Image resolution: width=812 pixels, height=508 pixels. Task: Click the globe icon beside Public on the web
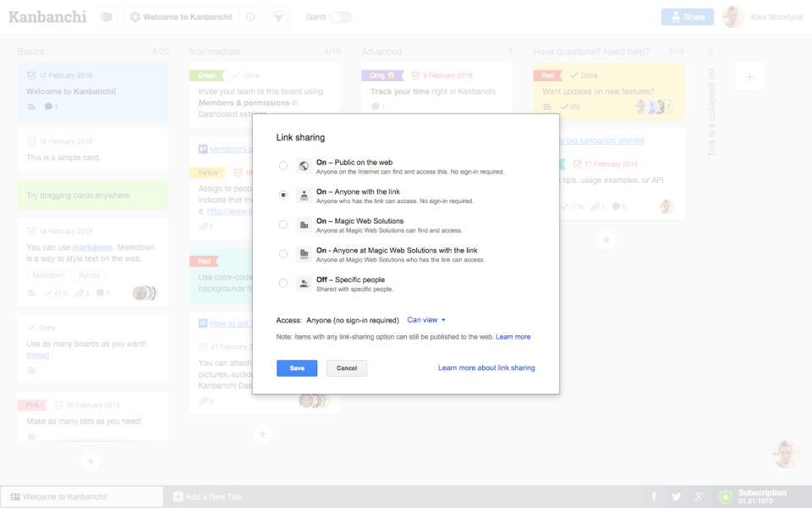coord(303,165)
